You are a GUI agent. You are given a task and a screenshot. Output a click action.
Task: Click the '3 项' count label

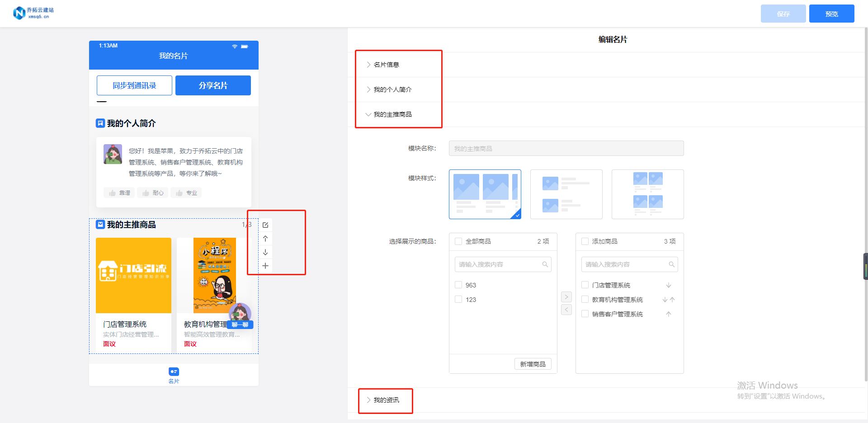(670, 241)
